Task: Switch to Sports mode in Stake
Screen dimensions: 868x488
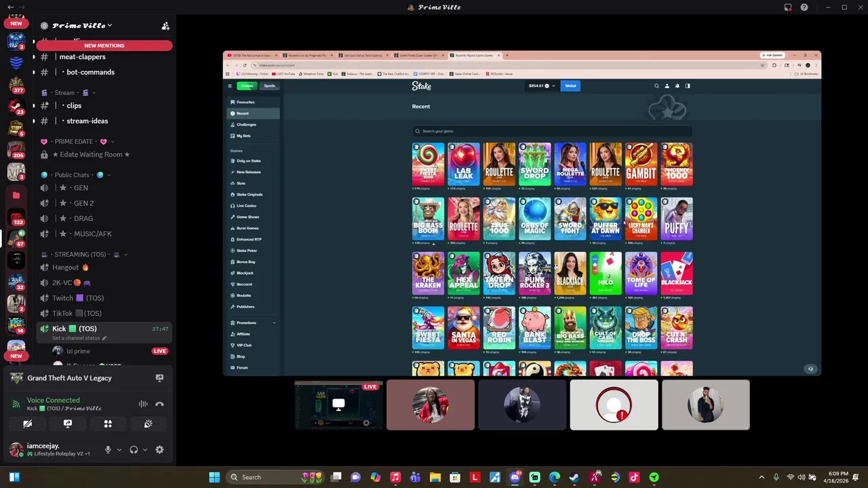Action: pos(269,86)
